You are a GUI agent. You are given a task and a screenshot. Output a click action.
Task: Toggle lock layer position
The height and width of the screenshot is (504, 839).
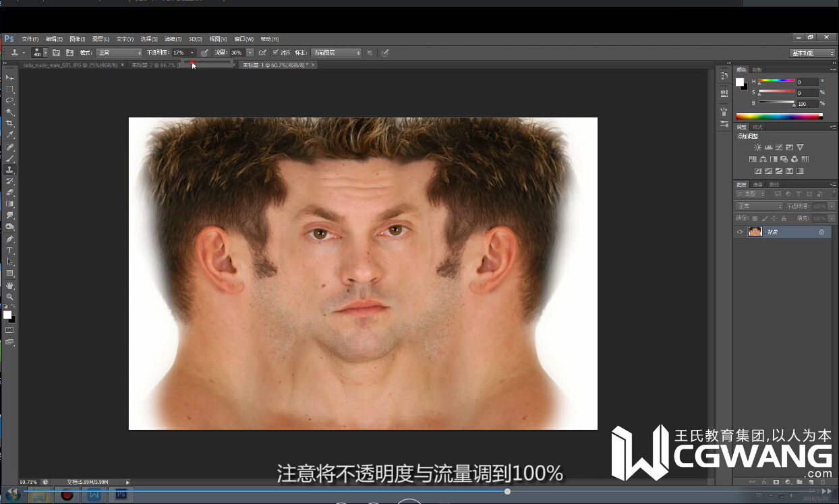click(774, 218)
